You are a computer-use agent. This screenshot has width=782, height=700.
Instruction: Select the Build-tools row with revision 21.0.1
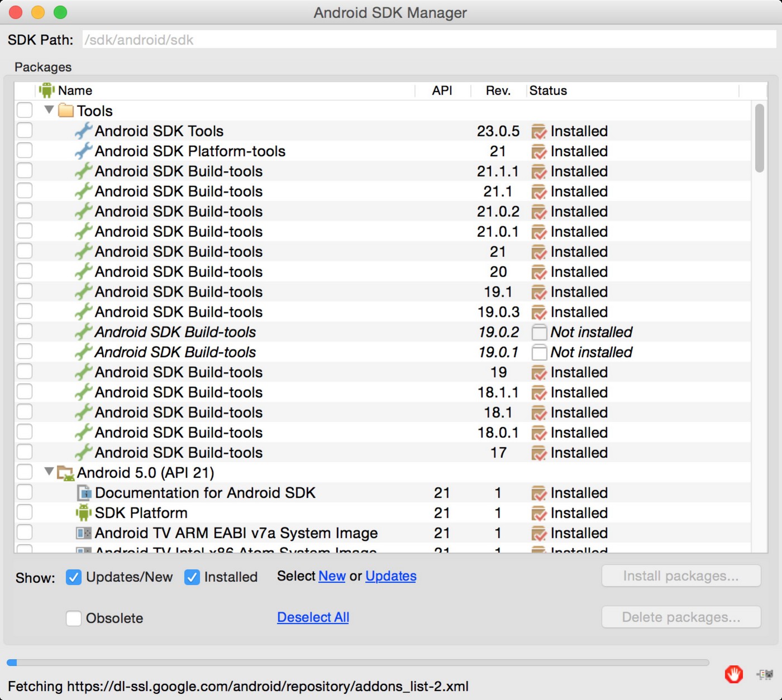(x=383, y=232)
